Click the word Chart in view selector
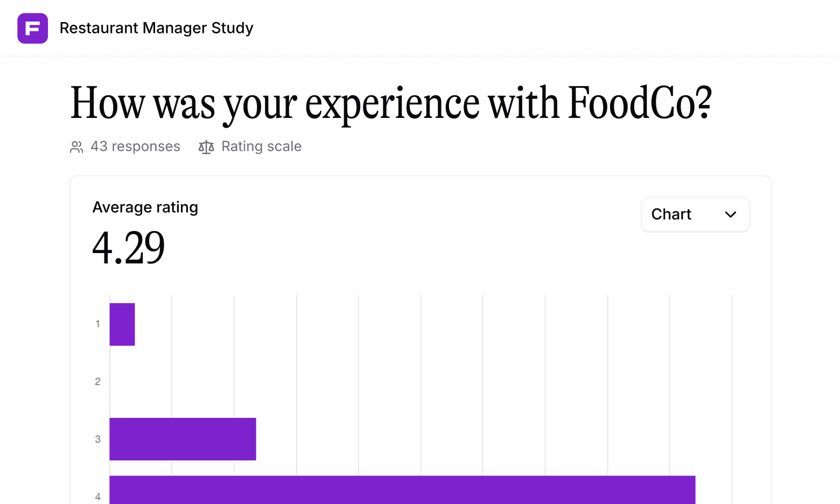This screenshot has width=840, height=504. 671,214
